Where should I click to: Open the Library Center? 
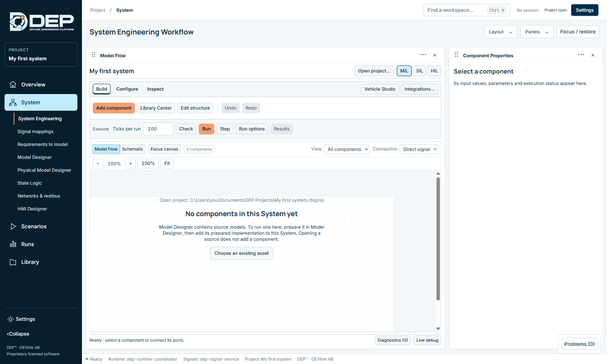coord(156,108)
